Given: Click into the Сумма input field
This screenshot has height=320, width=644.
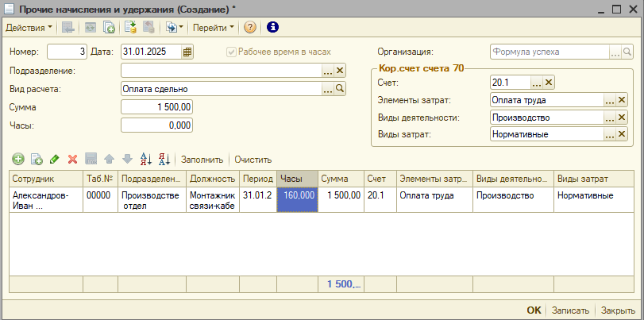Looking at the screenshot, I should [156, 107].
